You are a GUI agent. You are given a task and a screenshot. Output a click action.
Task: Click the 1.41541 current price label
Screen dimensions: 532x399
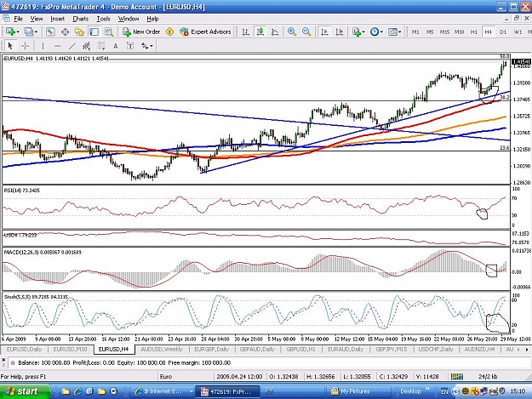(x=521, y=62)
